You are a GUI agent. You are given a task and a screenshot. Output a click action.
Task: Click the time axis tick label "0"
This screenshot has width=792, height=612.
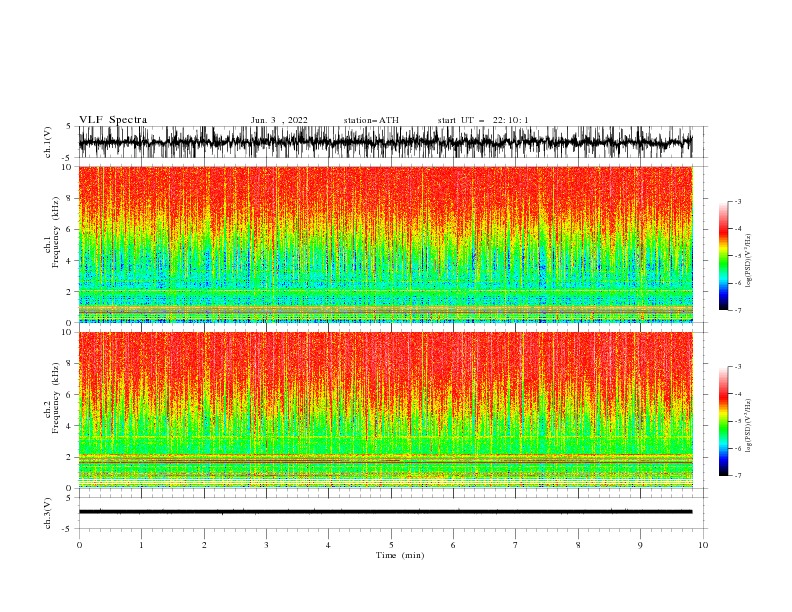(79, 545)
